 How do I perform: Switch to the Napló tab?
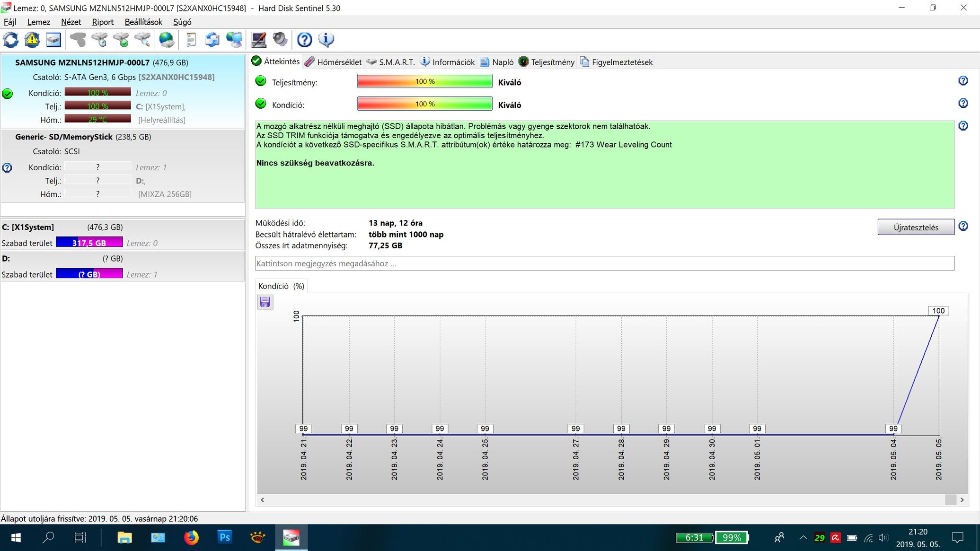[497, 62]
